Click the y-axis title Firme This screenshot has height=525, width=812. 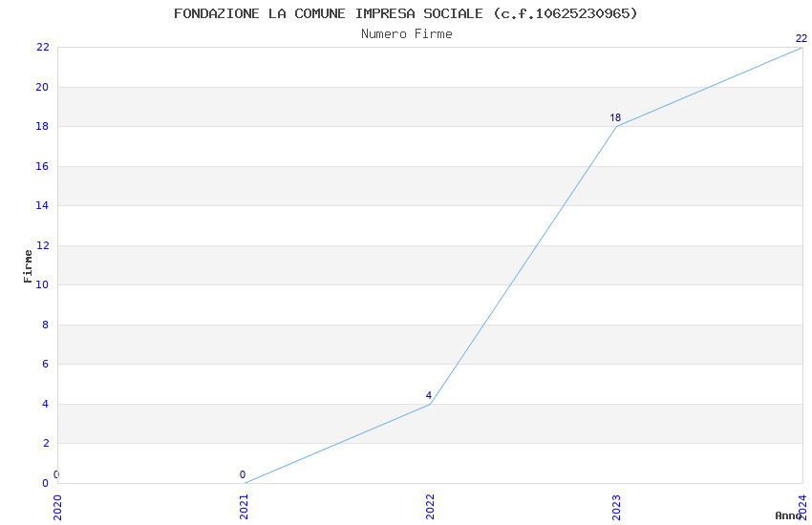pos(28,266)
